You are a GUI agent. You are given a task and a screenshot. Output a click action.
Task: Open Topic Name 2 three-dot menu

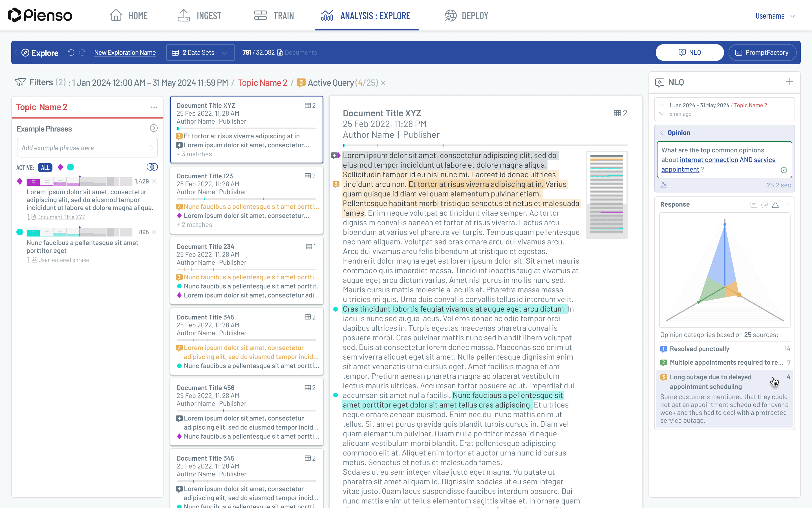154,107
